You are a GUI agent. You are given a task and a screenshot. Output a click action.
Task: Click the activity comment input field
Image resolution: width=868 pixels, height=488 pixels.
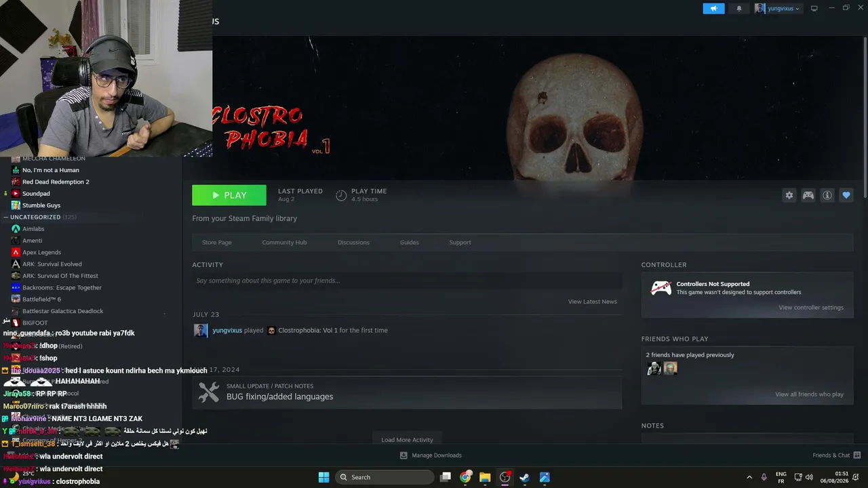point(407,281)
